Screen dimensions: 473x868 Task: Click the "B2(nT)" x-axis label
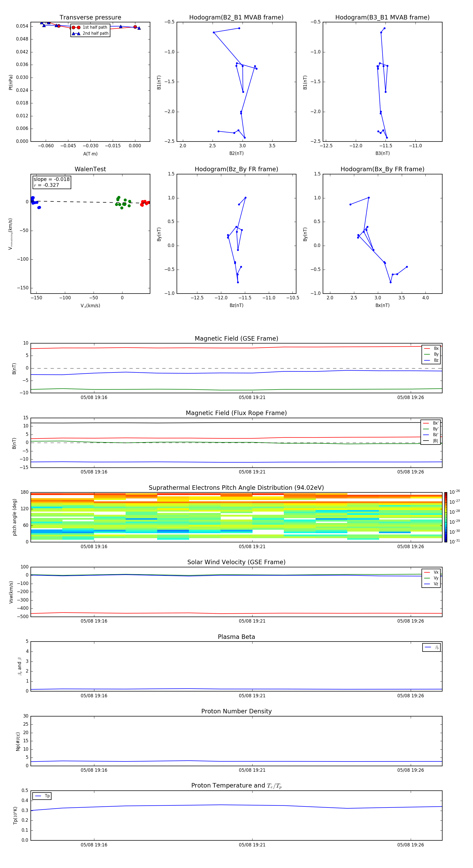pyautogui.click(x=236, y=153)
